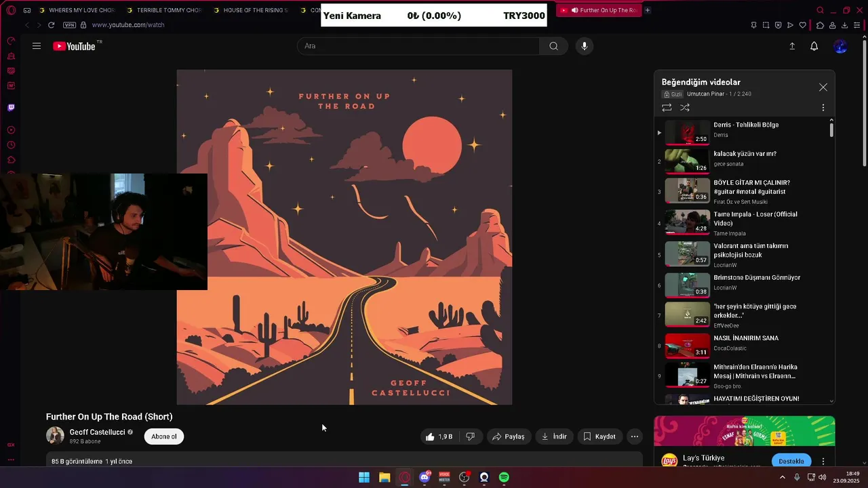The image size is (868, 488).
Task: Toggle playlist shuffle
Action: [x=685, y=108]
